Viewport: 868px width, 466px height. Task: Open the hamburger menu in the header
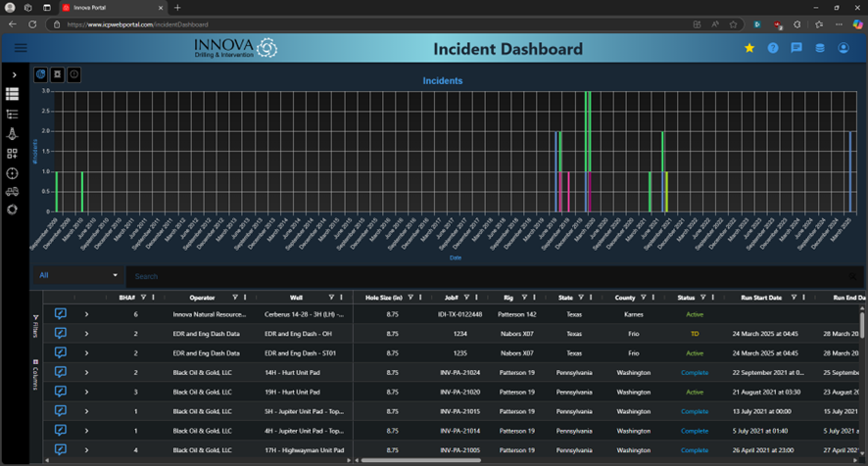pyautogui.click(x=21, y=48)
